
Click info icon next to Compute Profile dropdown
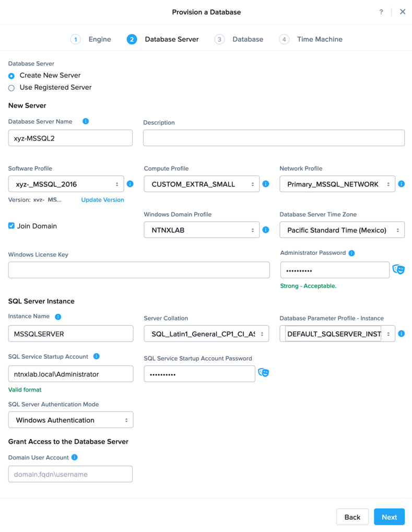[x=266, y=184]
